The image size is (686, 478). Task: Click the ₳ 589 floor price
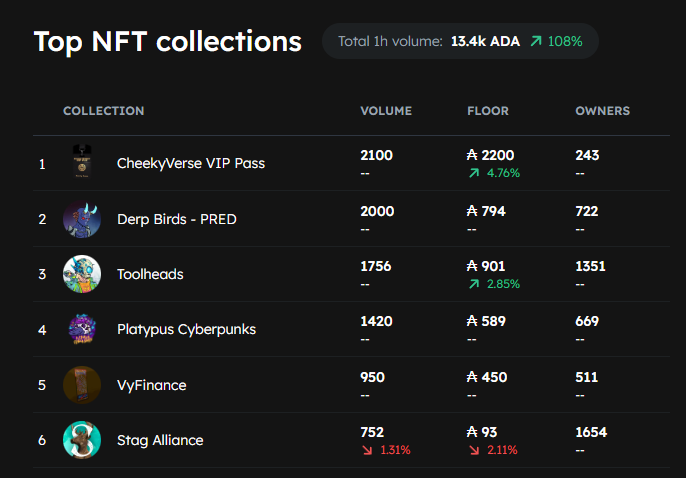[486, 321]
